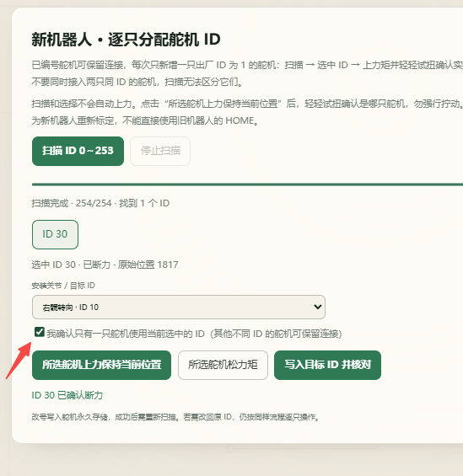
Task: Start scanning servo IDs 0~253
Action: [78, 151]
